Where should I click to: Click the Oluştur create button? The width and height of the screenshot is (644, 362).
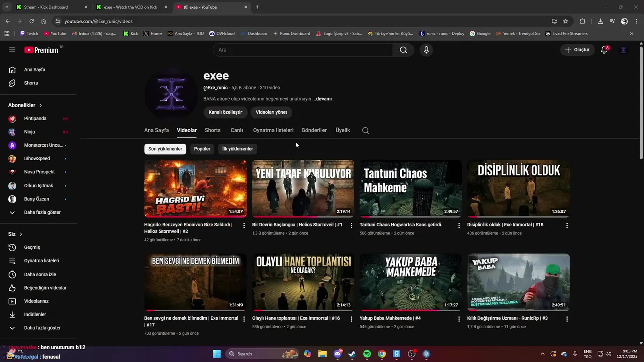click(x=577, y=50)
